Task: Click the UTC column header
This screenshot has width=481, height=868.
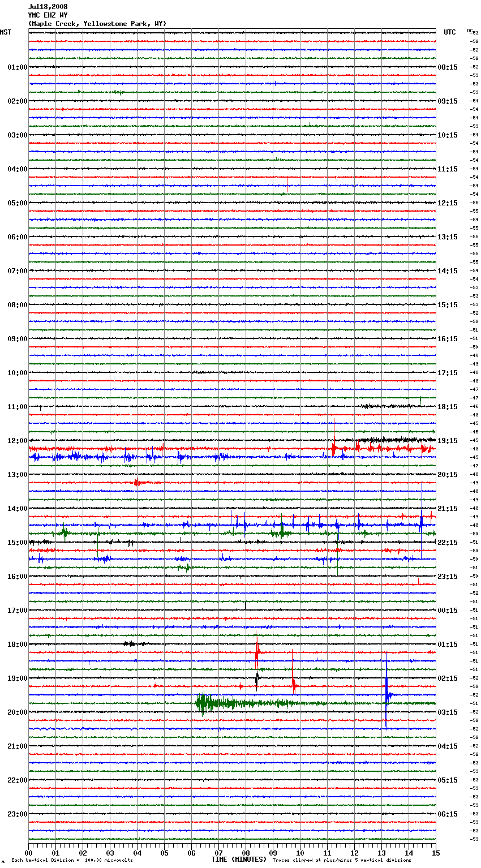Action: [449, 32]
